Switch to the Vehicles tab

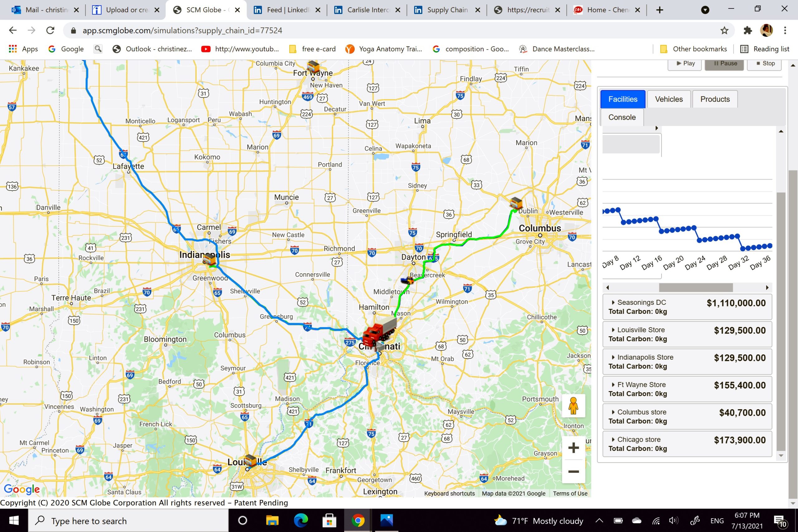(669, 99)
